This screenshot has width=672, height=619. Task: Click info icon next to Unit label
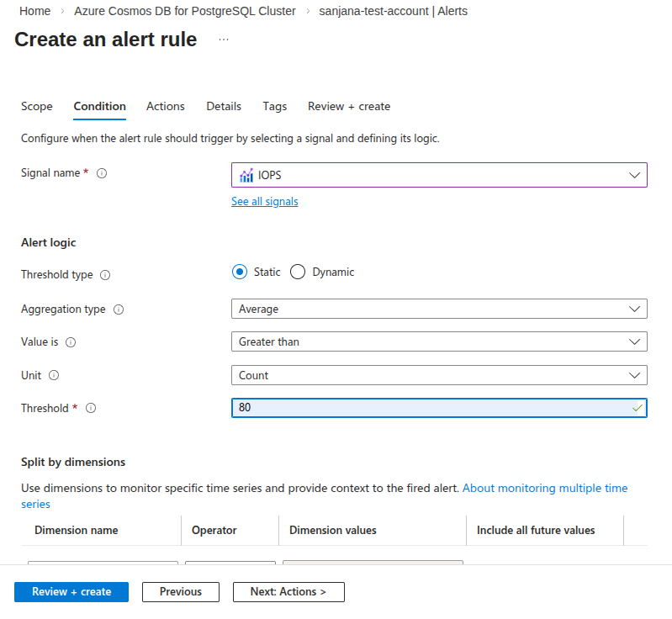[54, 375]
